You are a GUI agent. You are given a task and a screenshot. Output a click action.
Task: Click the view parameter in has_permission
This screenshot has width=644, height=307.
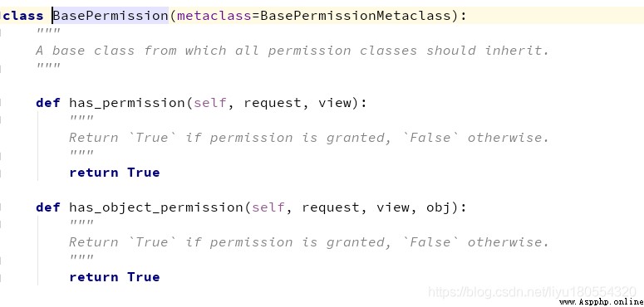[335, 103]
